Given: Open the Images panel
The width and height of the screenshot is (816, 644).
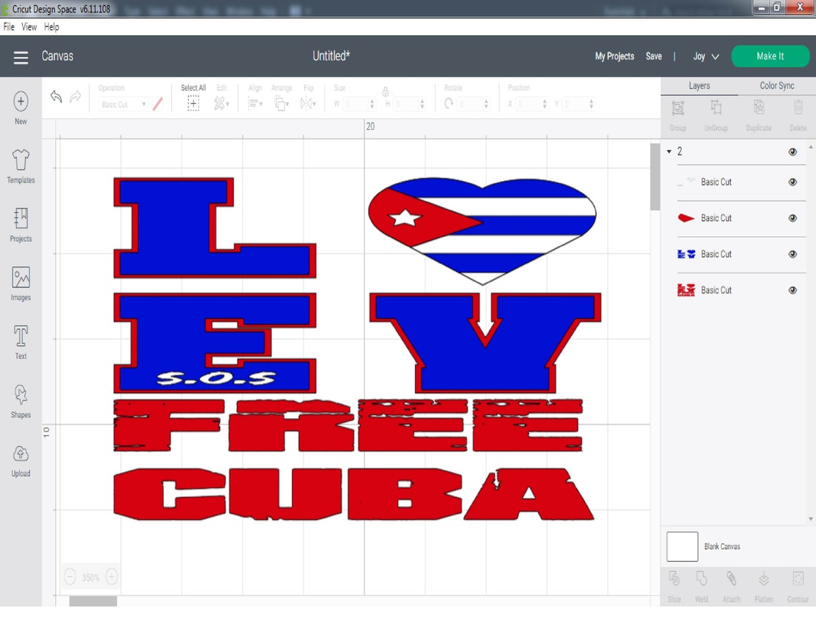Looking at the screenshot, I should coord(20,280).
